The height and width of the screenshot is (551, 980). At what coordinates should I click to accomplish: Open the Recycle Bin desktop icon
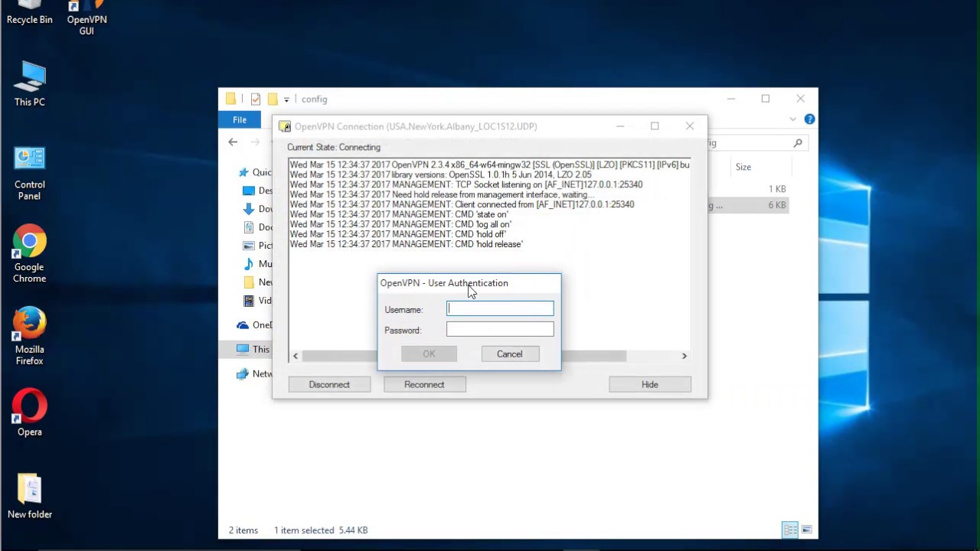[29, 13]
